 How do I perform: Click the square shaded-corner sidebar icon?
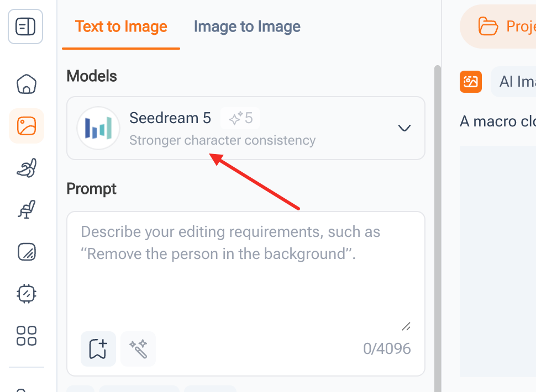[27, 252]
